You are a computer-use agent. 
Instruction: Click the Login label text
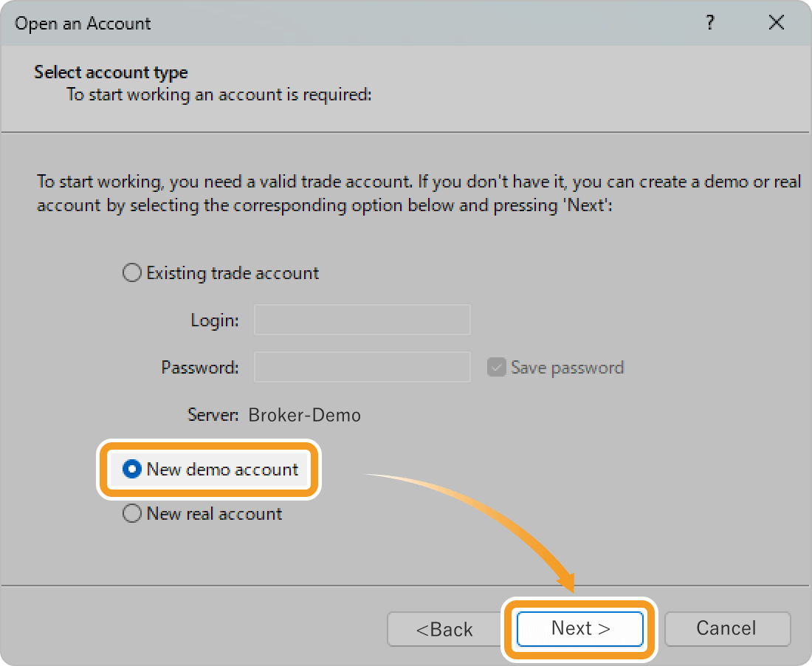(215, 320)
